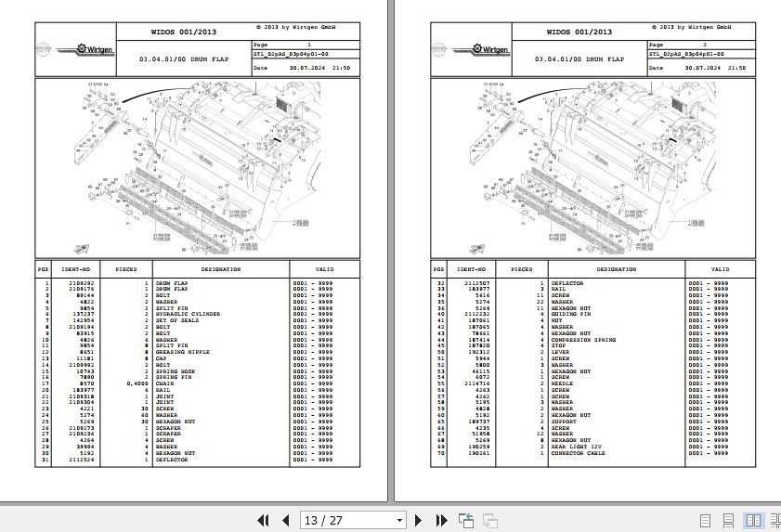Click the VALID column header on page 2
Viewport: 781px width, 532px height.
point(720,269)
